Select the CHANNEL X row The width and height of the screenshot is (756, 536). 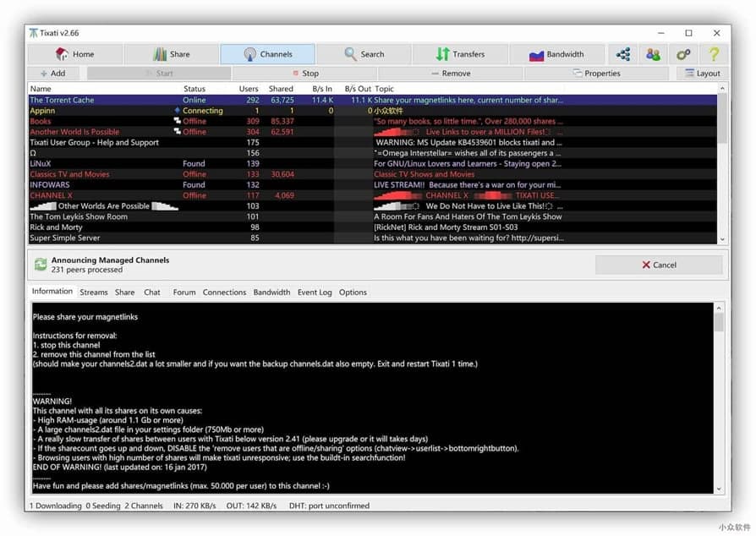(372, 195)
